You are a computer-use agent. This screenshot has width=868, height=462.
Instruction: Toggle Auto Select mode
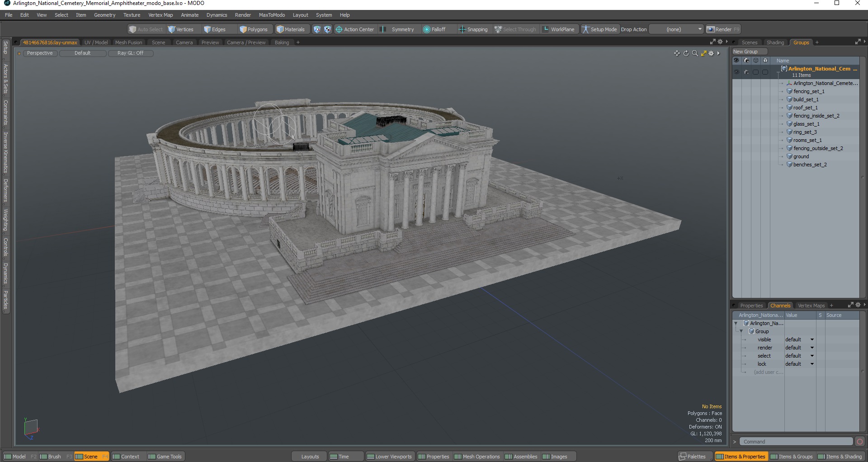point(146,29)
